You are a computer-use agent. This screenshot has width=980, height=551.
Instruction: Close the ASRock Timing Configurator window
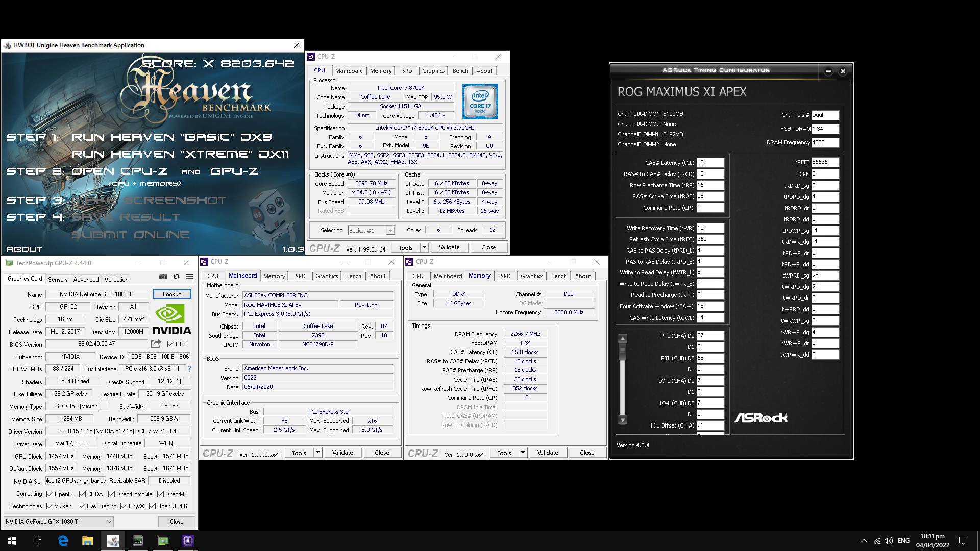coord(843,71)
